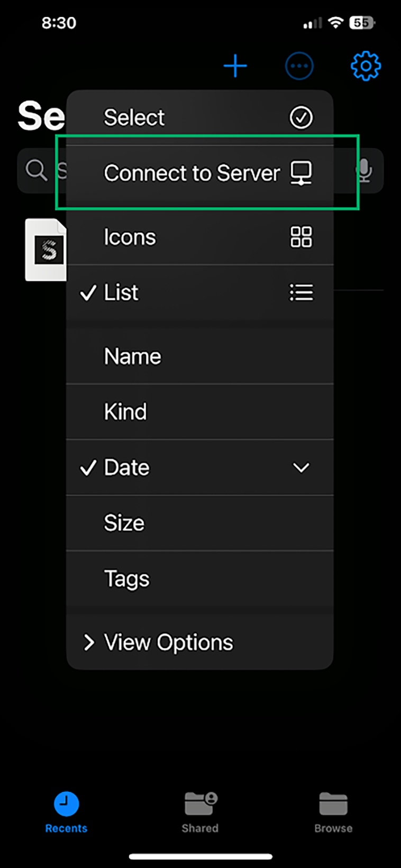Click the list-lines icon beside List
The image size is (401, 868).
301,292
